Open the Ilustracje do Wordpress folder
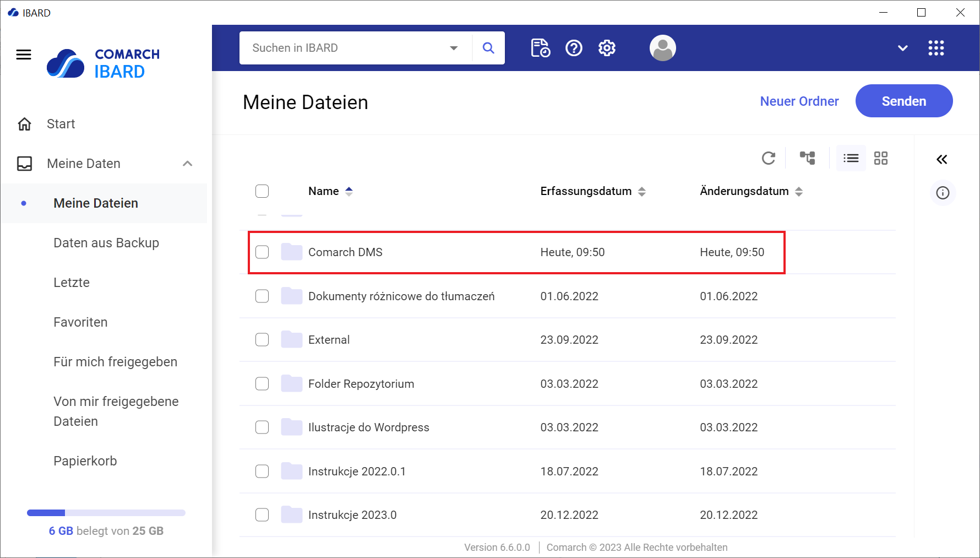 368,427
